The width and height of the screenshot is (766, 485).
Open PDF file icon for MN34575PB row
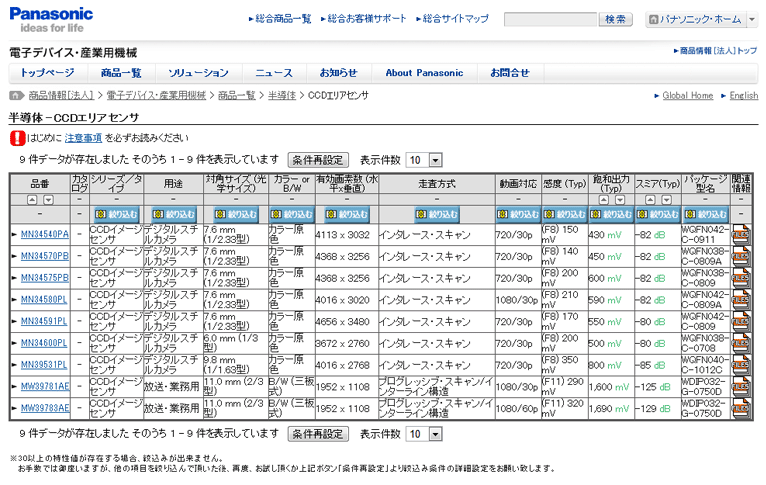pyautogui.click(x=741, y=278)
